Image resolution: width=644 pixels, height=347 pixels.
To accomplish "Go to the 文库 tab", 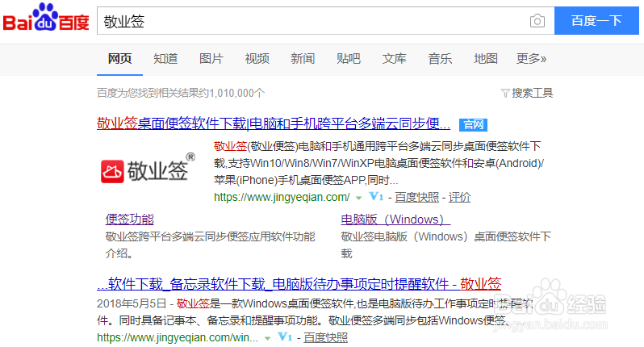I will point(395,59).
